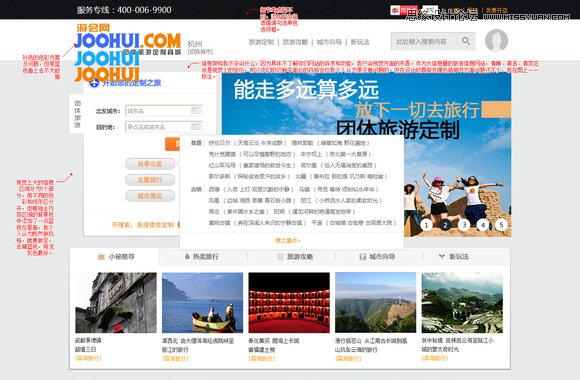Select 西塘 in ancient town list
This screenshot has height=380, width=580.
[x=214, y=189]
